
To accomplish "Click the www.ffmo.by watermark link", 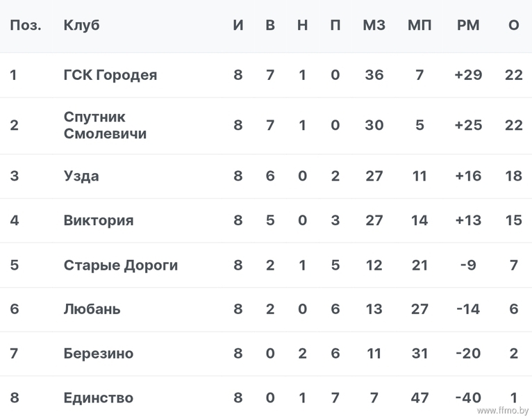I will (503, 410).
